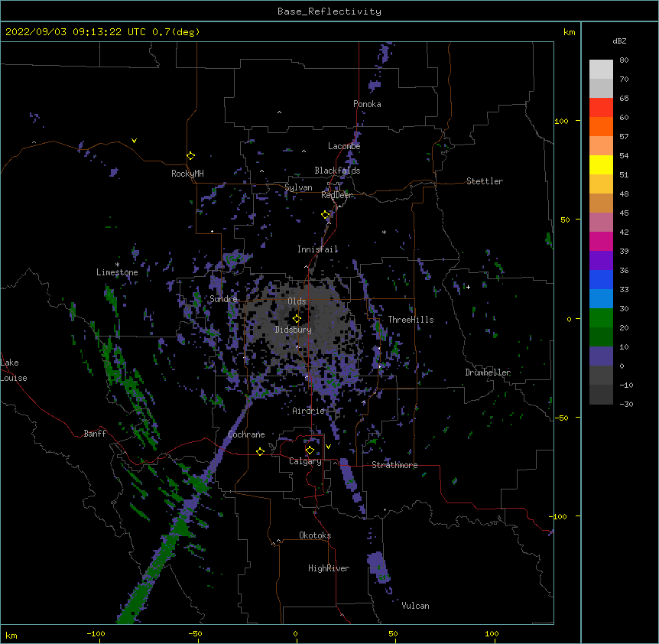The width and height of the screenshot is (659, 644).
Task: Click the RockyMH label
Action: 187,174
